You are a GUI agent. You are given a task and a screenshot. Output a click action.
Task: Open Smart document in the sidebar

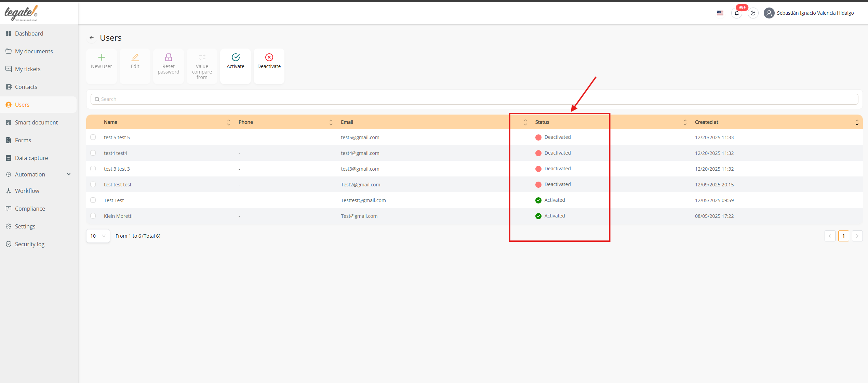(x=36, y=122)
